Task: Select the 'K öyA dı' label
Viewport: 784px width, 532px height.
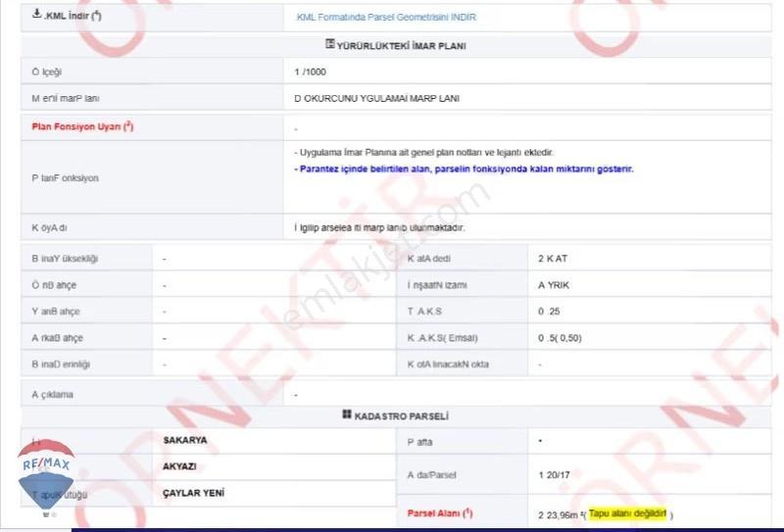Action: tap(50, 228)
